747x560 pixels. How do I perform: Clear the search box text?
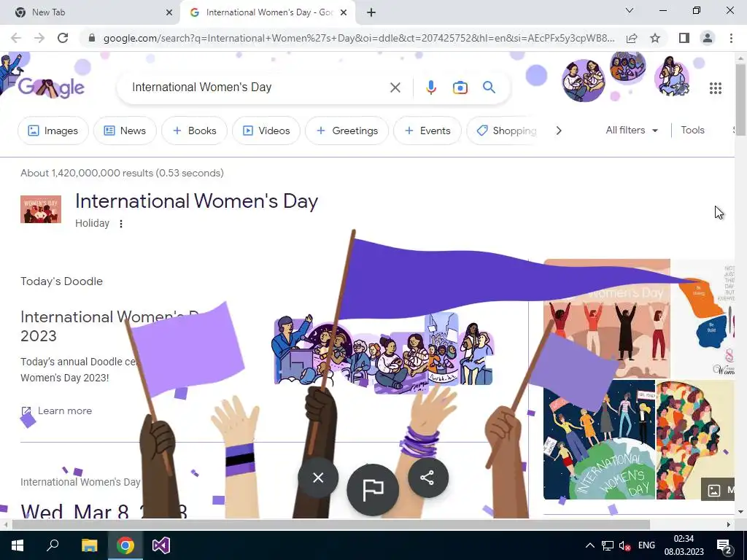click(x=395, y=87)
